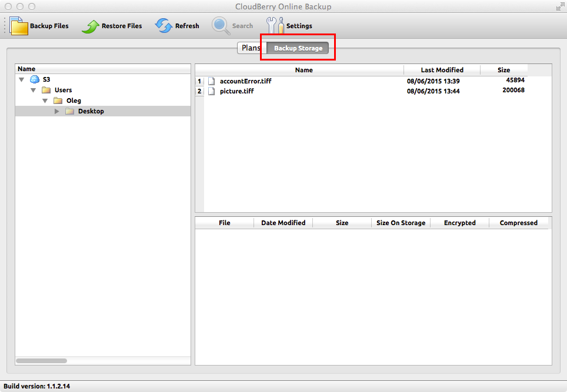
Task: Collapse the Users folder node
Action: 34,90
